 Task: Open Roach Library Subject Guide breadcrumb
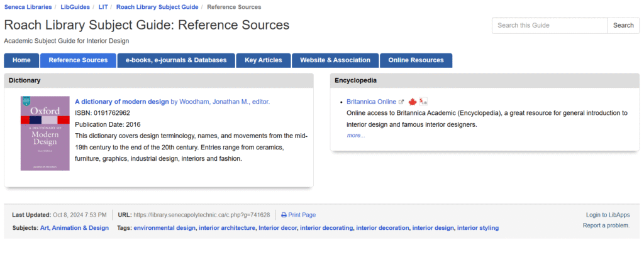click(157, 7)
